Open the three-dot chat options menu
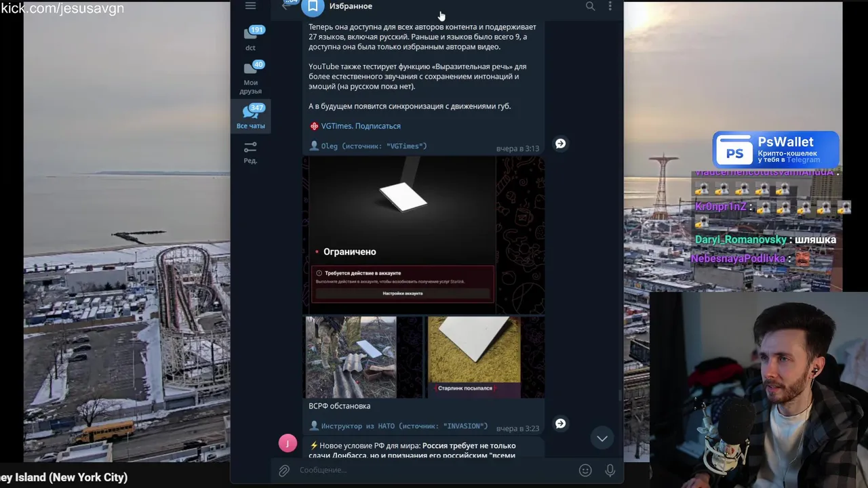Screen dimensions: 868x488 click(x=610, y=6)
